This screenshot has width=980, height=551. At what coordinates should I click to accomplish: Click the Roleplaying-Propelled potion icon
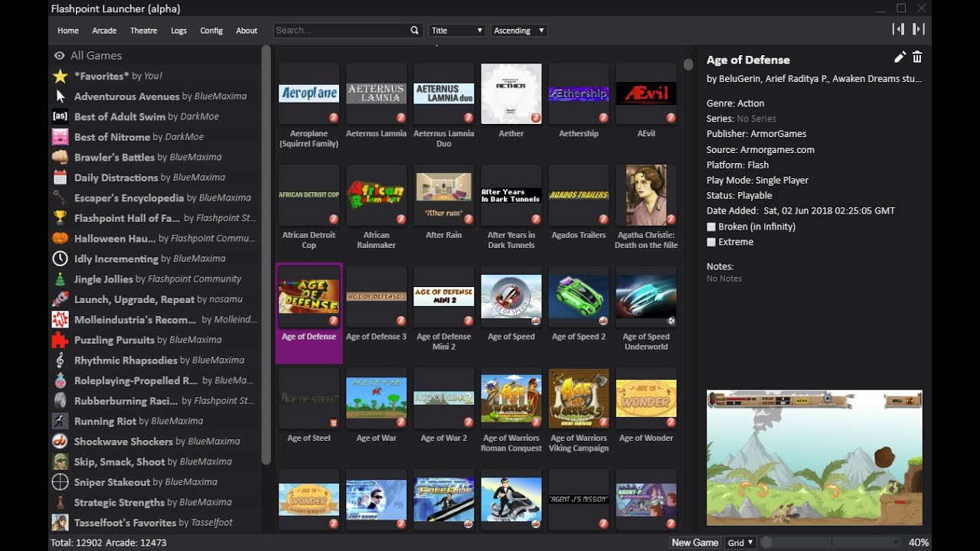[x=60, y=380]
